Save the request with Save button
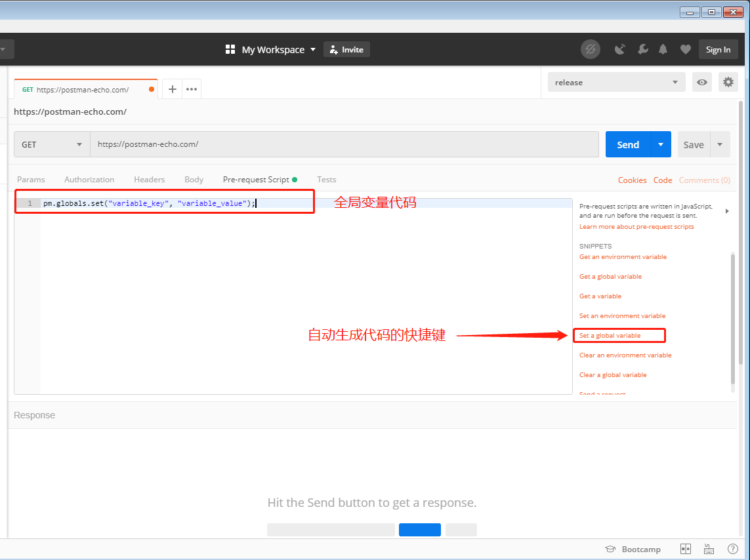Image resolution: width=750 pixels, height=560 pixels. 694,144
